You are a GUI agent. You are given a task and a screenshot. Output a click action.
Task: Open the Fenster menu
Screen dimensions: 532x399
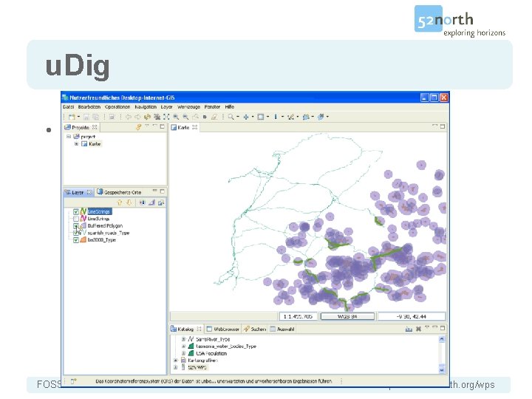212,107
